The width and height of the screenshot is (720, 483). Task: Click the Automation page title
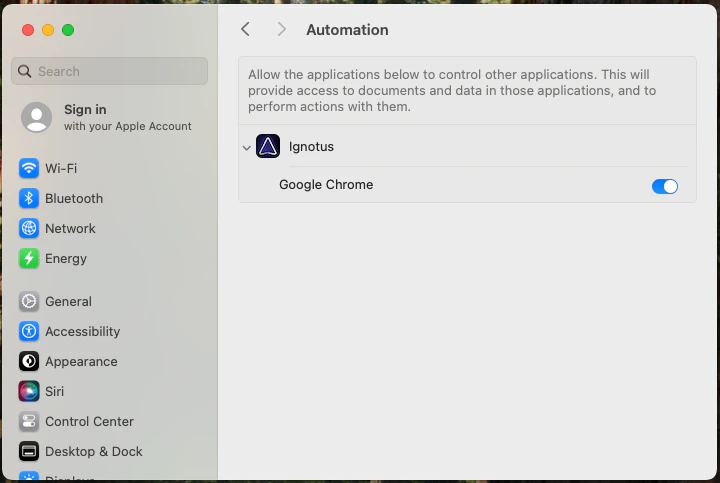(347, 30)
